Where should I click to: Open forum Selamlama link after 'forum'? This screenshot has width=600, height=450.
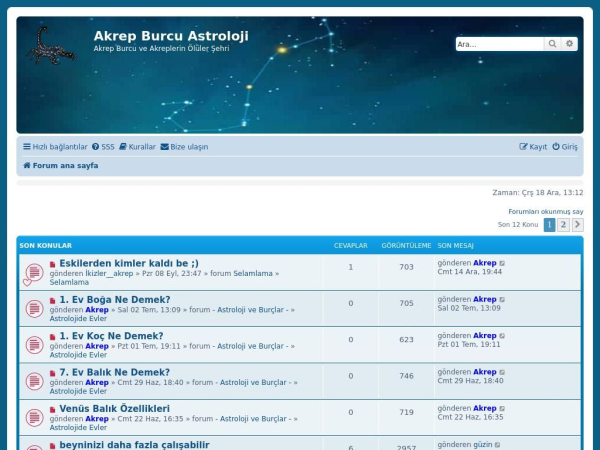pos(253,274)
